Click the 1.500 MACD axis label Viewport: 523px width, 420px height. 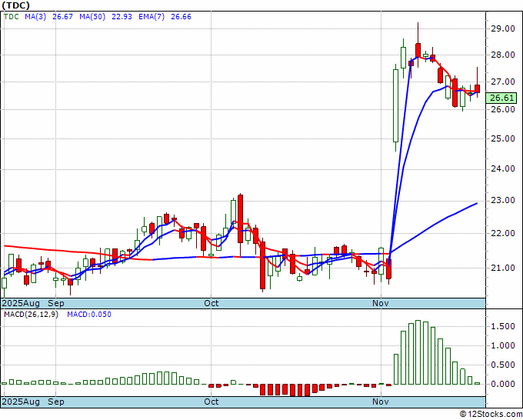(502, 326)
